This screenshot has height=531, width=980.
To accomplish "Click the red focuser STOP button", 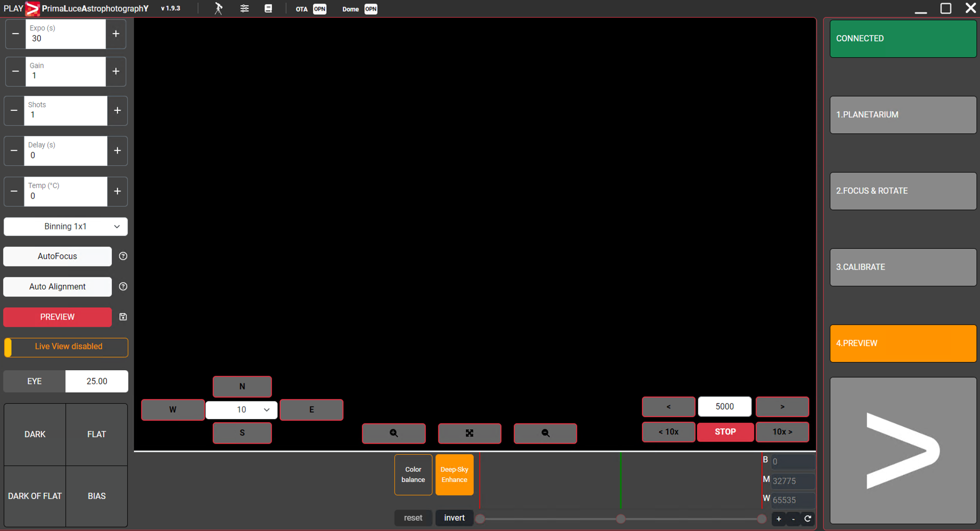I will coord(725,432).
